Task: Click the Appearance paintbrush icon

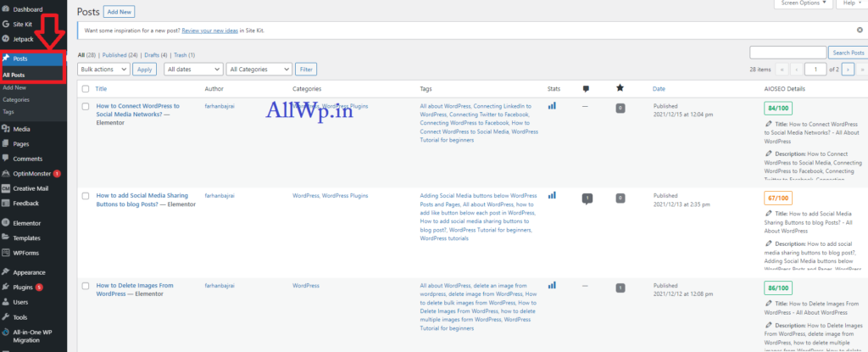Action: click(x=6, y=273)
